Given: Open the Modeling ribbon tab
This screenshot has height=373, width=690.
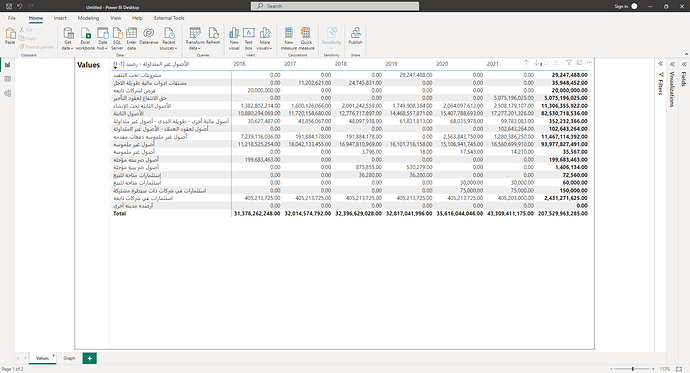Looking at the screenshot, I should [88, 18].
